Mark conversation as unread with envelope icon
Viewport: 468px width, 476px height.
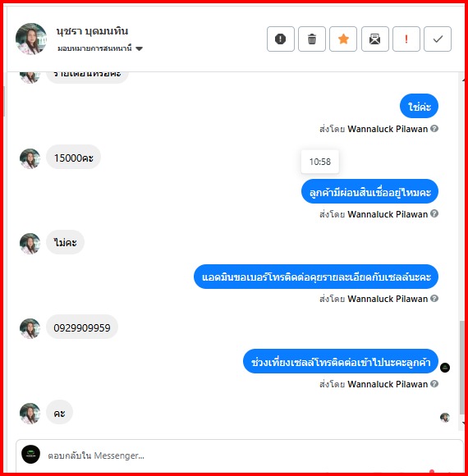pos(374,39)
